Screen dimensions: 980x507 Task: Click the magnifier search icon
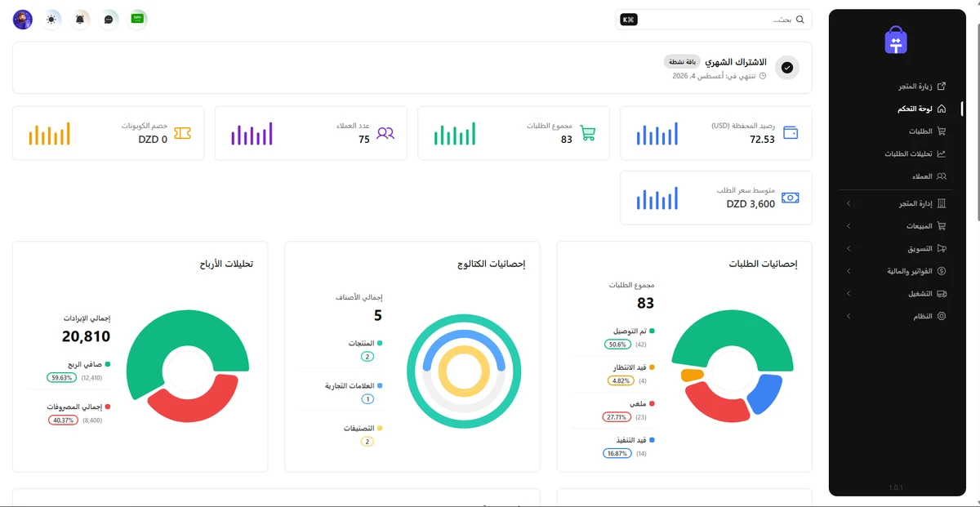coord(800,20)
